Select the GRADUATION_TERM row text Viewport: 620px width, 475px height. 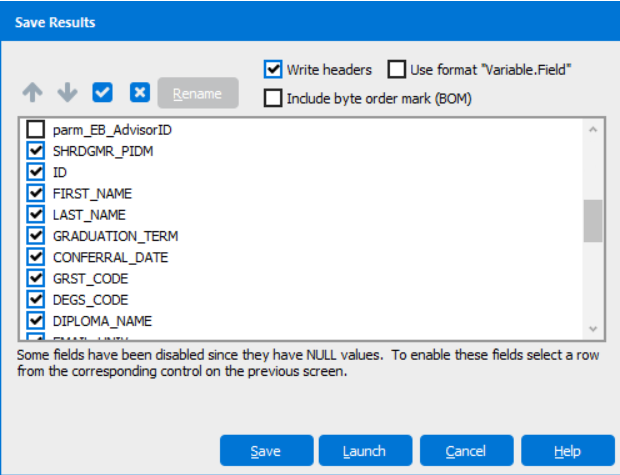click(x=115, y=236)
